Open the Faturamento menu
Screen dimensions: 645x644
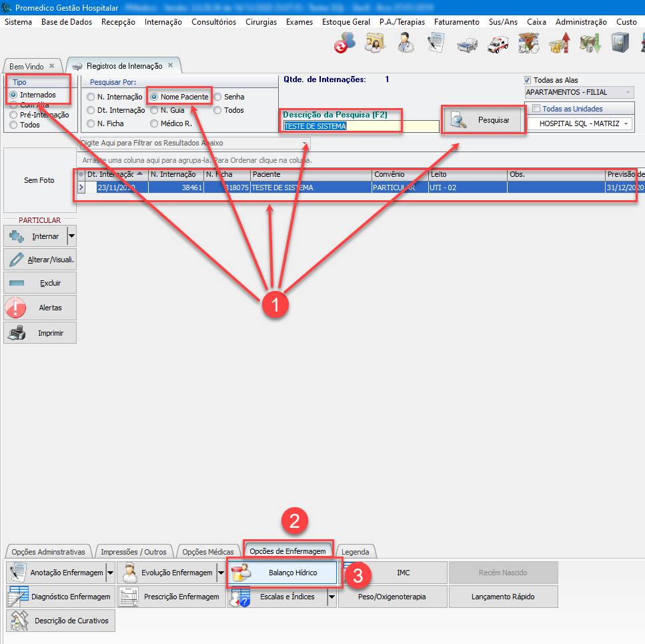(x=456, y=22)
